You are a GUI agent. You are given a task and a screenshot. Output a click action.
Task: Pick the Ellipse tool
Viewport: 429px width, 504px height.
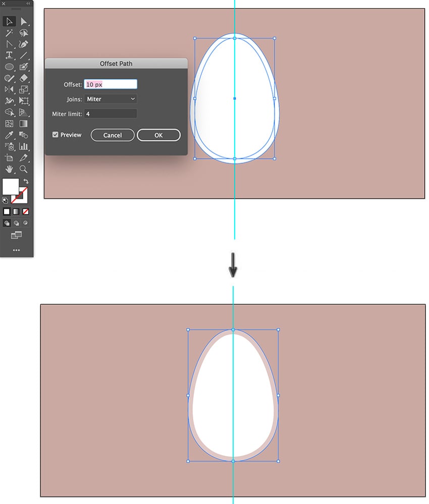[9, 67]
